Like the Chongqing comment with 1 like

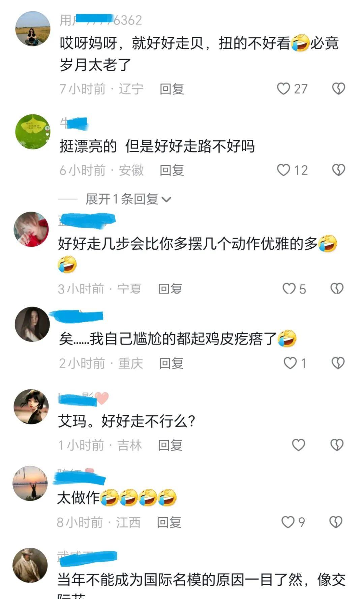(x=290, y=363)
